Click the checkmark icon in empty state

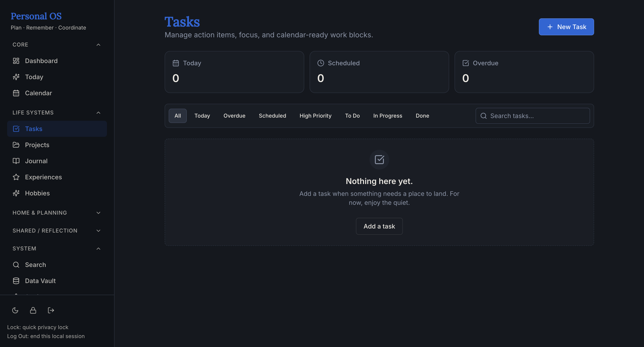pos(379,159)
